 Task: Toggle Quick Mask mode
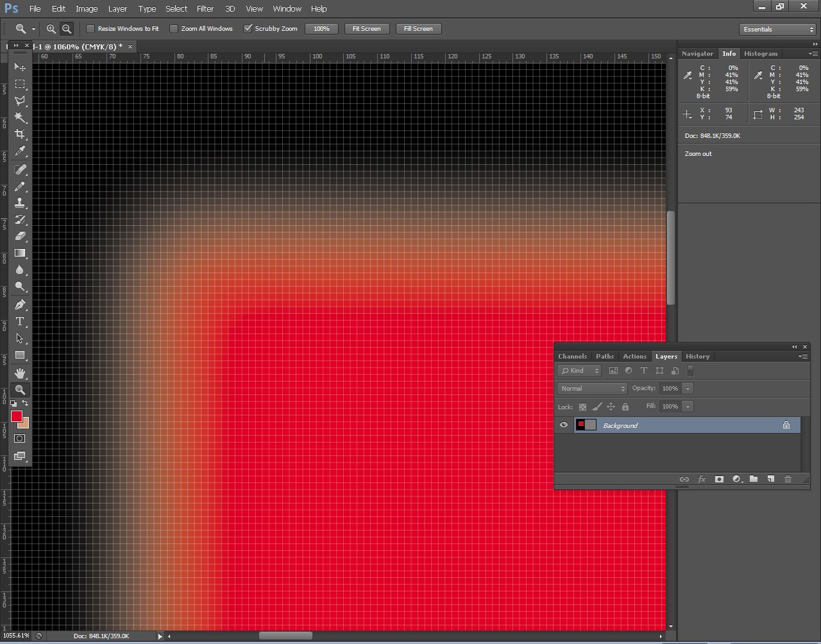click(20, 438)
